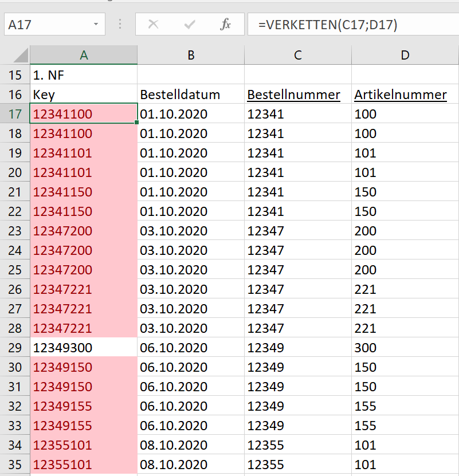Click cell showing date 08.10.2020 in row 34
The image size is (459, 476).
191,444
